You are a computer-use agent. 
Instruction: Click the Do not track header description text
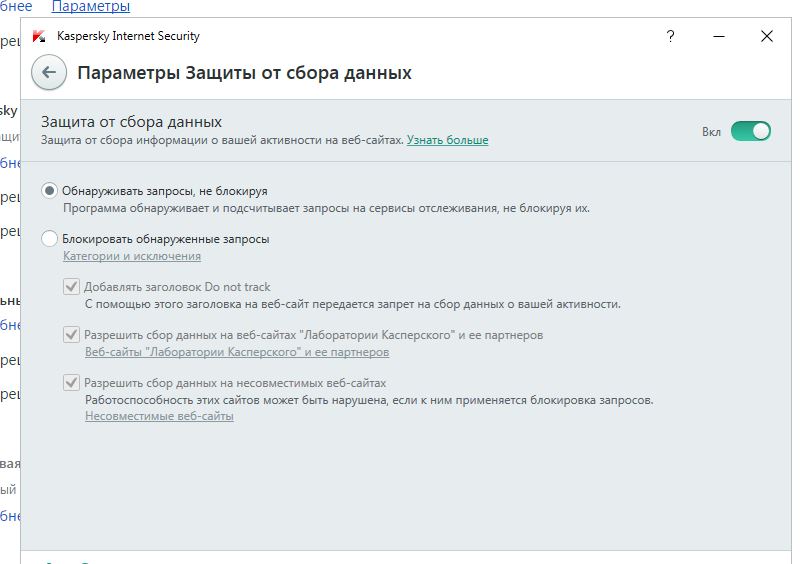353,304
